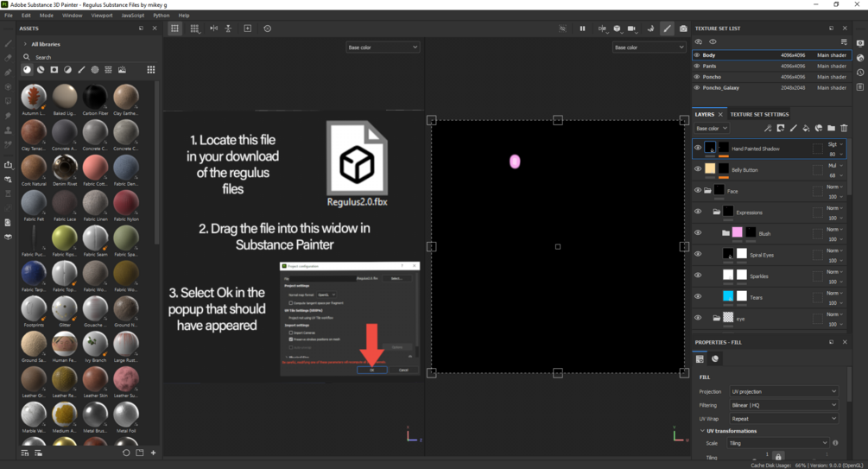Change Hand Painted Shadow blend mode Slgt
The height and width of the screenshot is (469, 868).
point(835,144)
